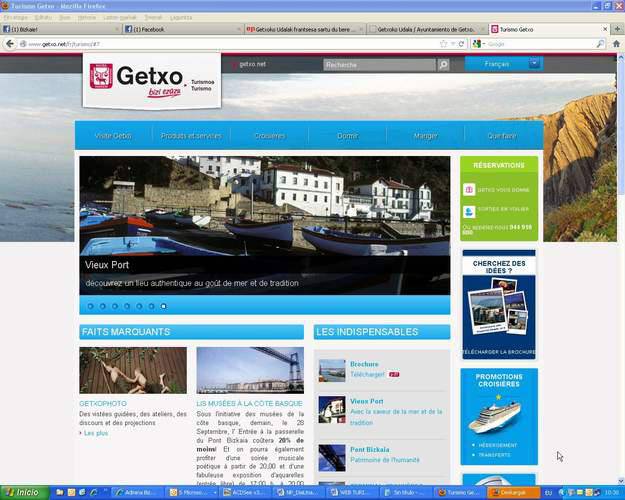
Task: Switch to Getxoko Udala / Ayuntamiento tab
Action: (x=426, y=29)
